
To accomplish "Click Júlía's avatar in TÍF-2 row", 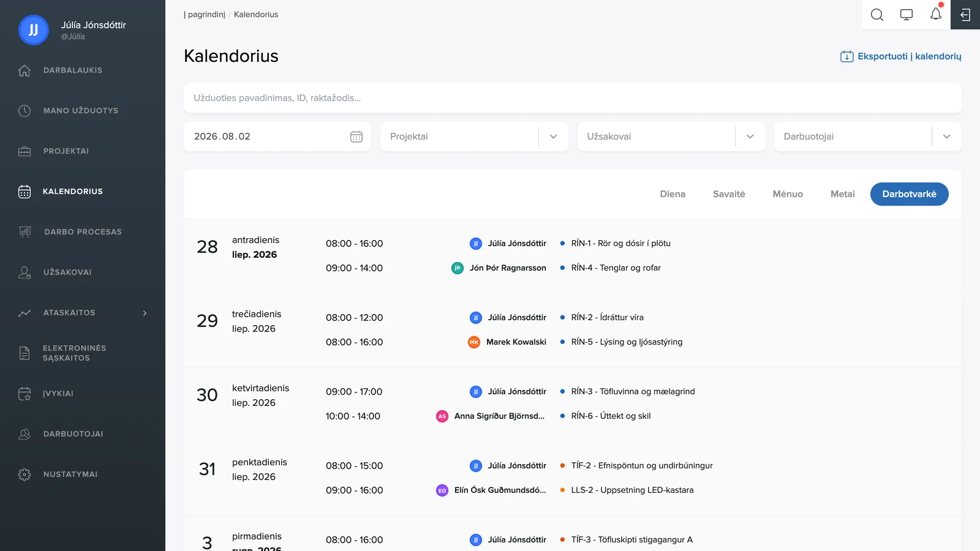I will pos(476,466).
